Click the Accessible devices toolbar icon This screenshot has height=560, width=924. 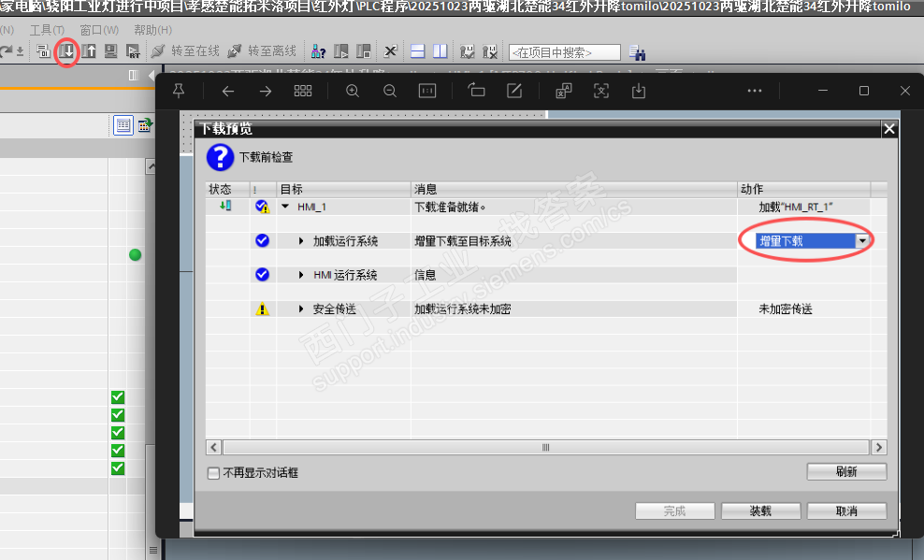pos(318,51)
